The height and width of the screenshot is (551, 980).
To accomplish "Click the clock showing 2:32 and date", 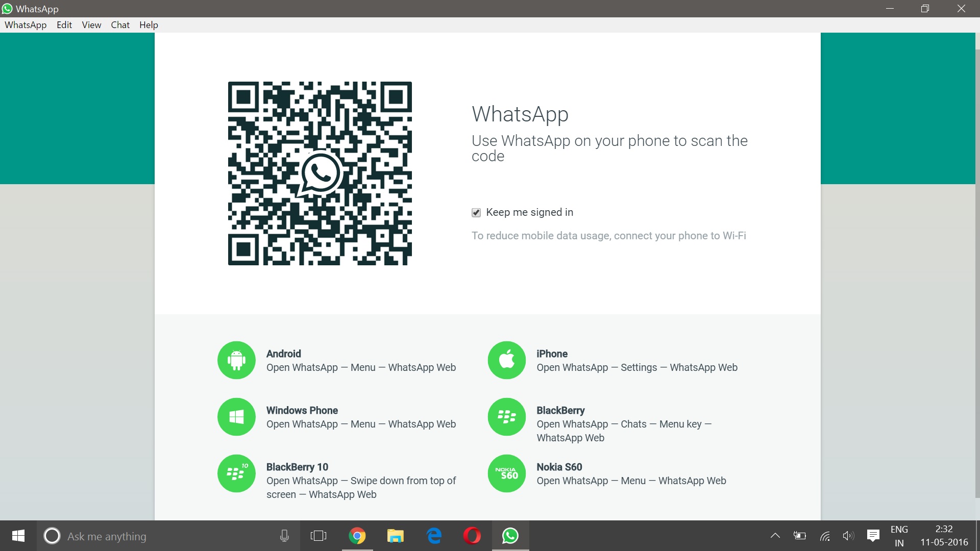I will (944, 536).
